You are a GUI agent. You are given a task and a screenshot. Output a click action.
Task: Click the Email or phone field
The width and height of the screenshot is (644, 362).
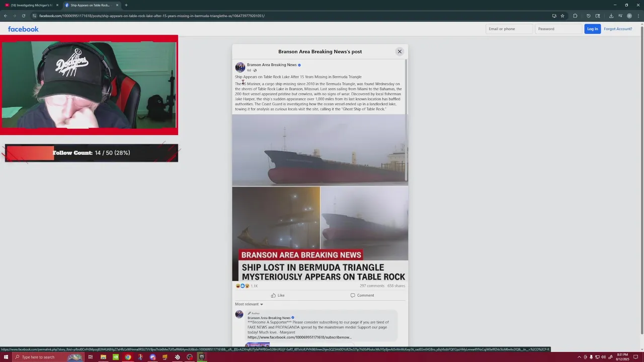click(509, 29)
